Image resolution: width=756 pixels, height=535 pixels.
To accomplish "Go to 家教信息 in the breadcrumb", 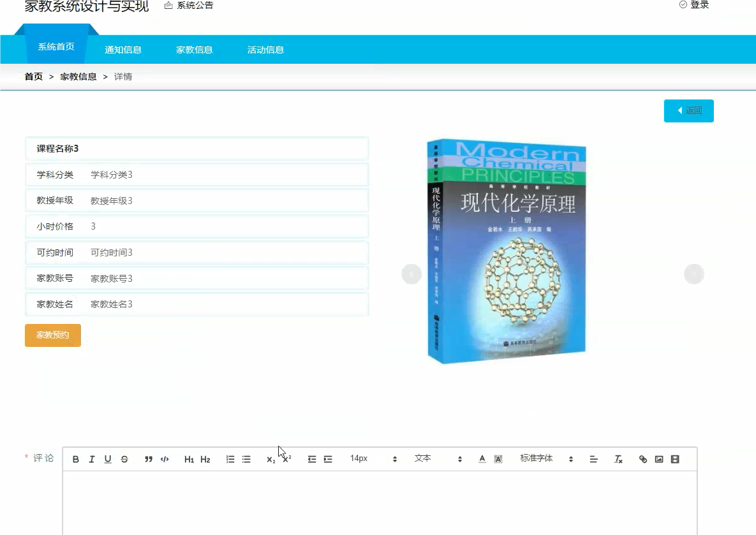I will tap(78, 77).
